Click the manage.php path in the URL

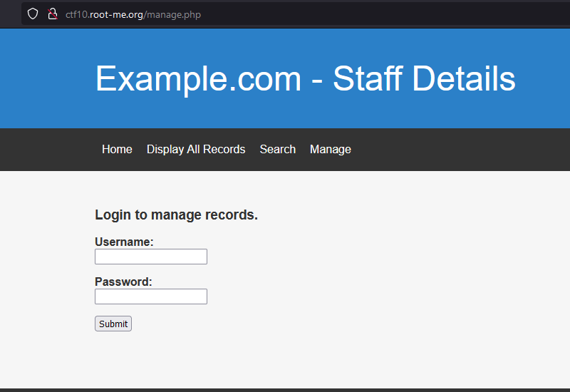173,14
